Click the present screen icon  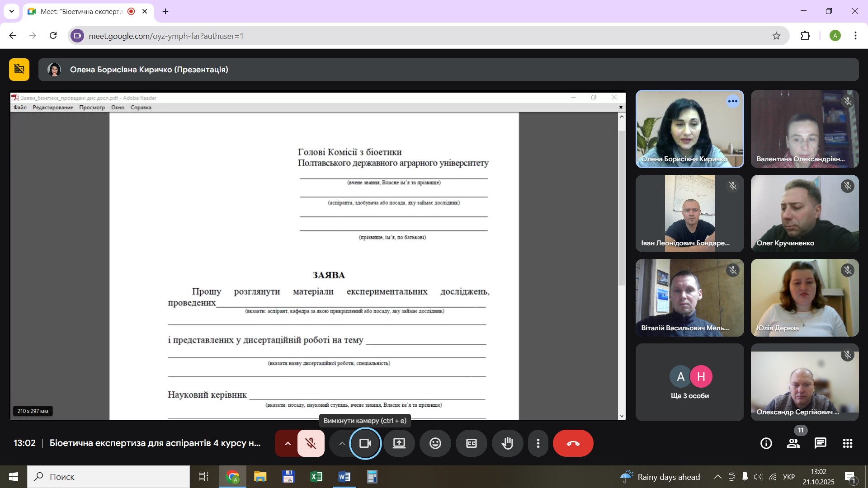pos(399,443)
